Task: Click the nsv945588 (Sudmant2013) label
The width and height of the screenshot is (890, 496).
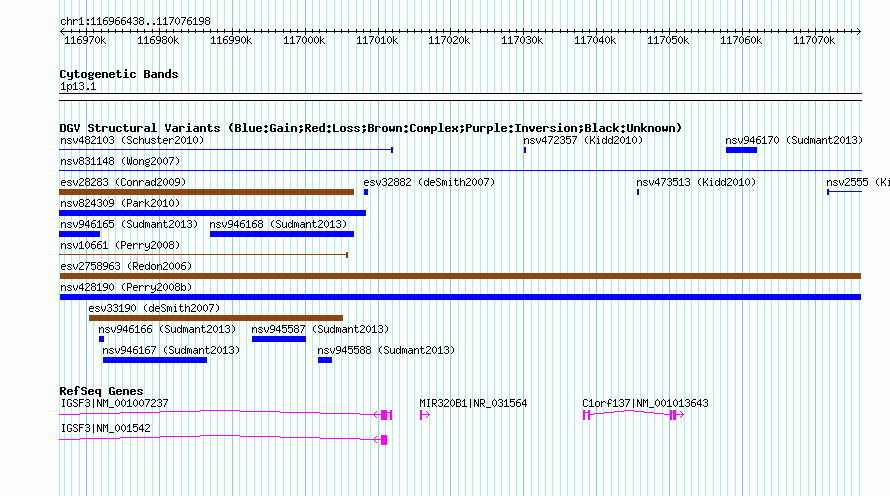Action: pyautogui.click(x=386, y=350)
